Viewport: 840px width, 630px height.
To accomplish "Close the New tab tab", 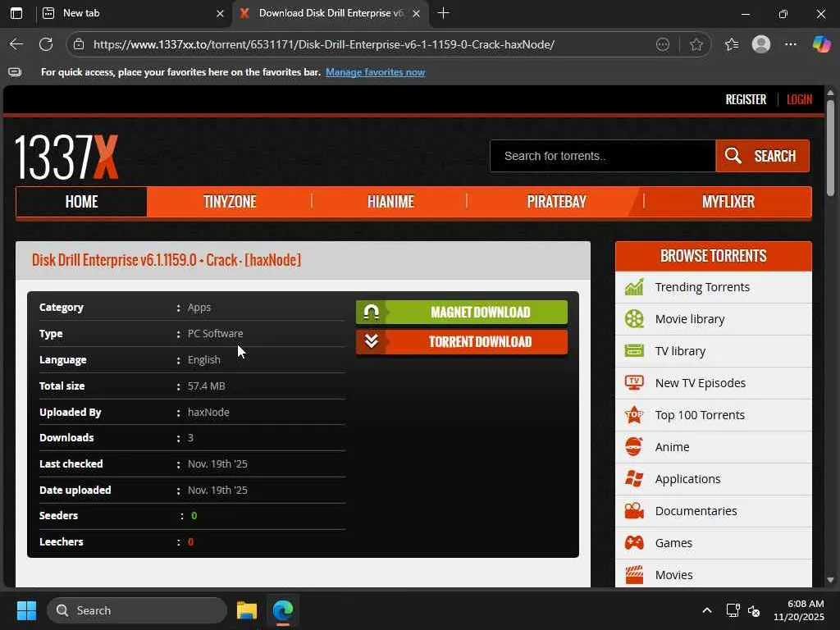I will coord(220,13).
